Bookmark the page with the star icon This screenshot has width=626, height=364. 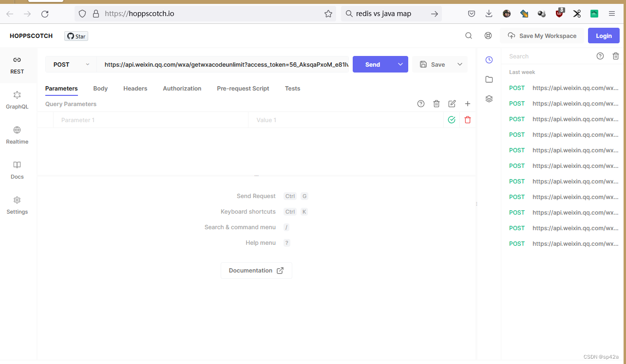coord(328,14)
